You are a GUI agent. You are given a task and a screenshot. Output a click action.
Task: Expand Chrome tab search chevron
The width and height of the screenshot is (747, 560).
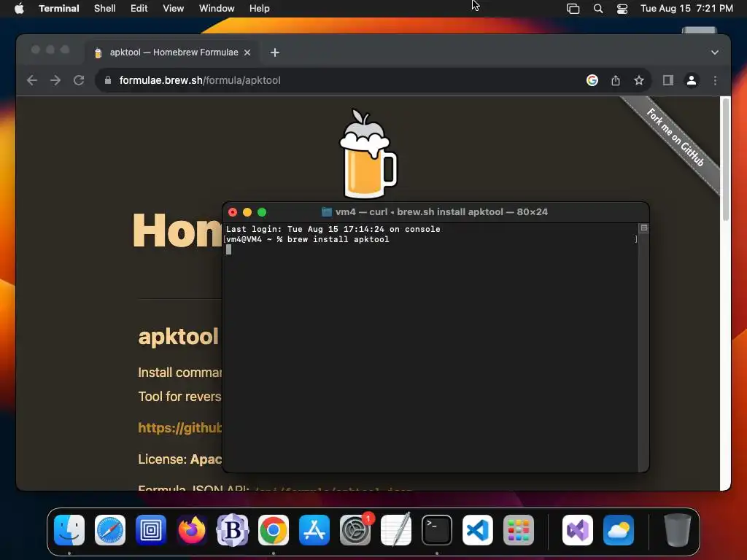point(715,52)
